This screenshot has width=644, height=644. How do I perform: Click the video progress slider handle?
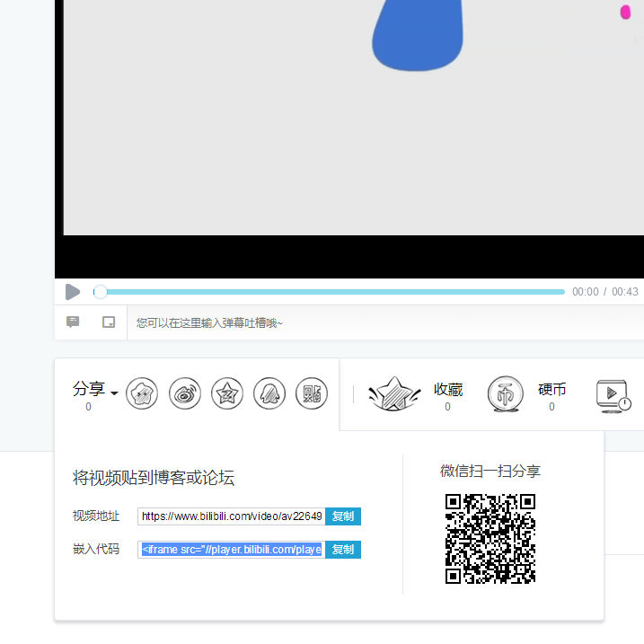(x=100, y=292)
